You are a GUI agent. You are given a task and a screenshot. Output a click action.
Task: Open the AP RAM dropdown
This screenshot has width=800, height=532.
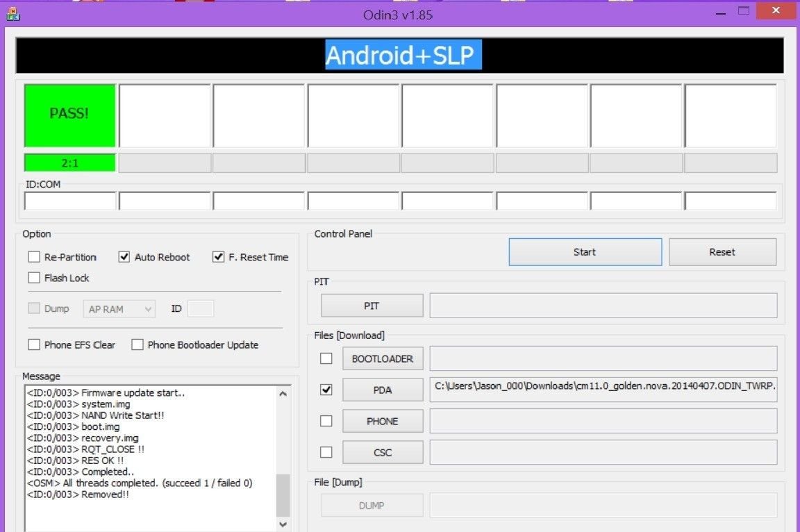click(119, 309)
